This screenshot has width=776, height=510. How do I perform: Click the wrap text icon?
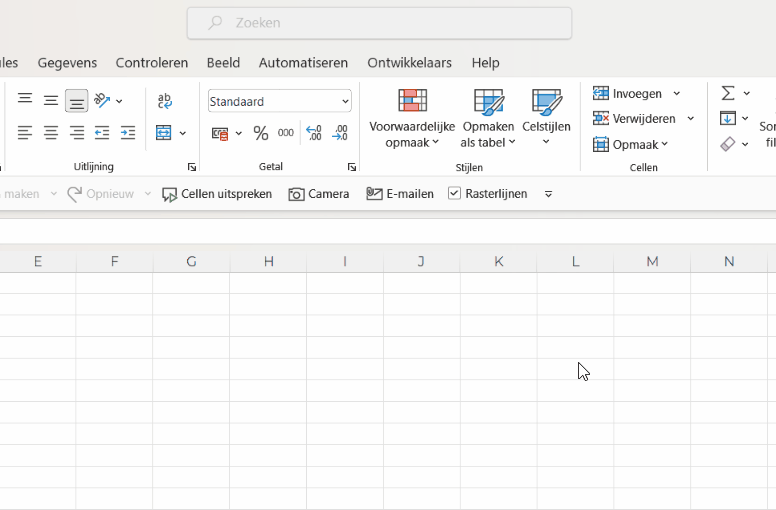[165, 100]
